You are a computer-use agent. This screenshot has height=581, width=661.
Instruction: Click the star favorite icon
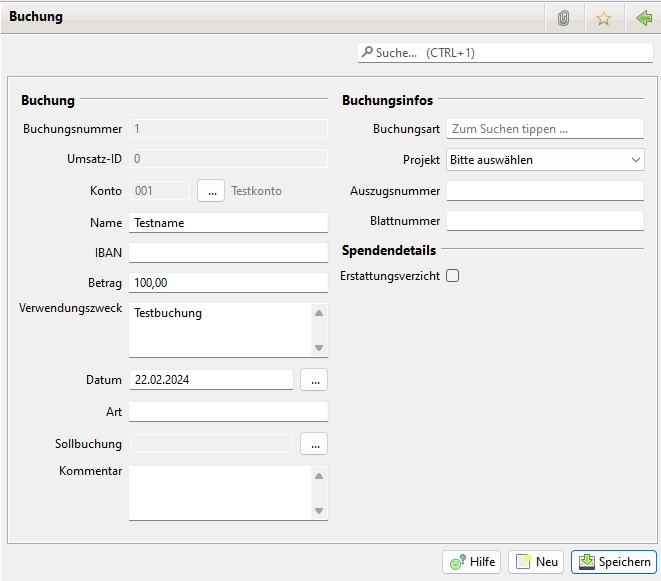tap(603, 18)
